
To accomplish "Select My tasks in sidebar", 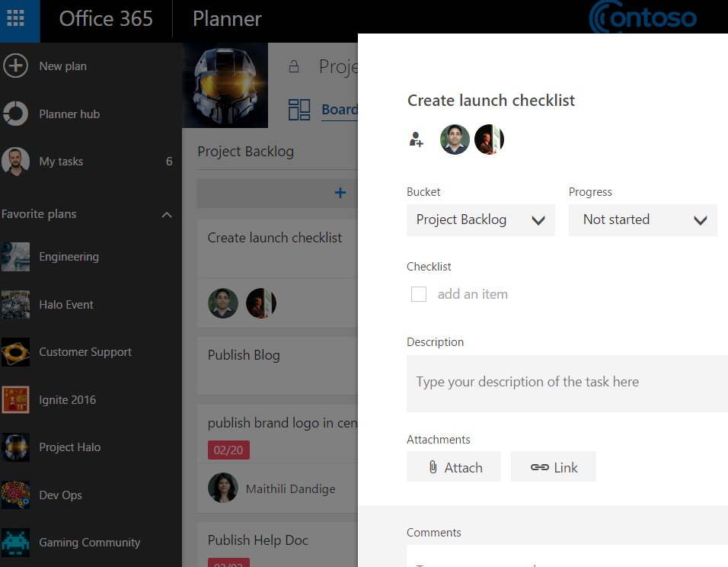I will (61, 162).
